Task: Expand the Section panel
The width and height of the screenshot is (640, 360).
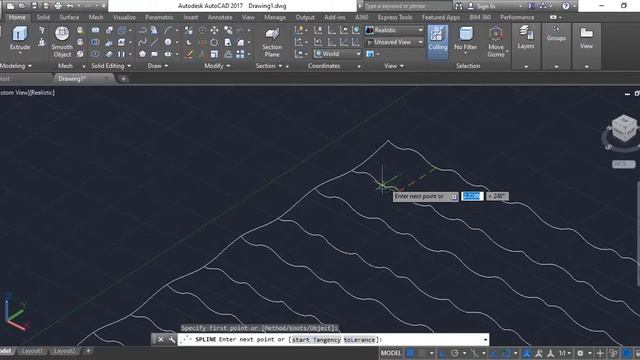Action: point(269,66)
